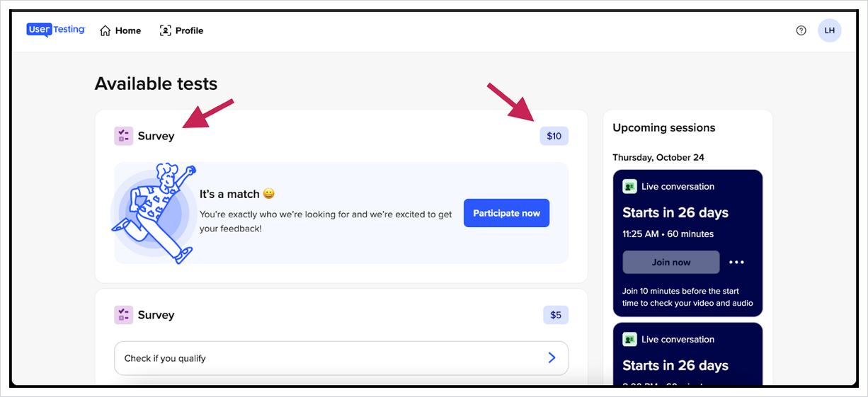Viewport: 868px width, 397px height.
Task: Click the $10 reward badge
Action: click(x=554, y=136)
